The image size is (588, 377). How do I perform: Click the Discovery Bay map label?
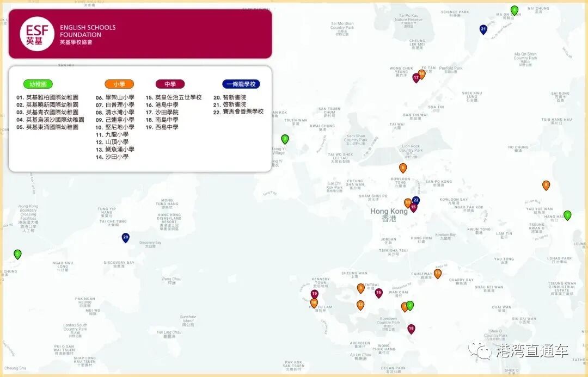[x=119, y=264]
